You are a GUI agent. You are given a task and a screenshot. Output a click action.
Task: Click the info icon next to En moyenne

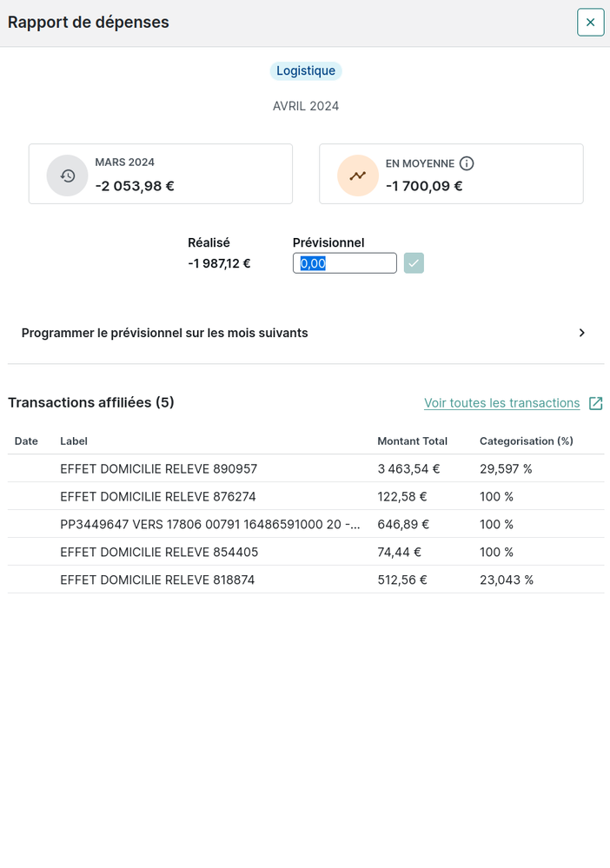pyautogui.click(x=467, y=163)
